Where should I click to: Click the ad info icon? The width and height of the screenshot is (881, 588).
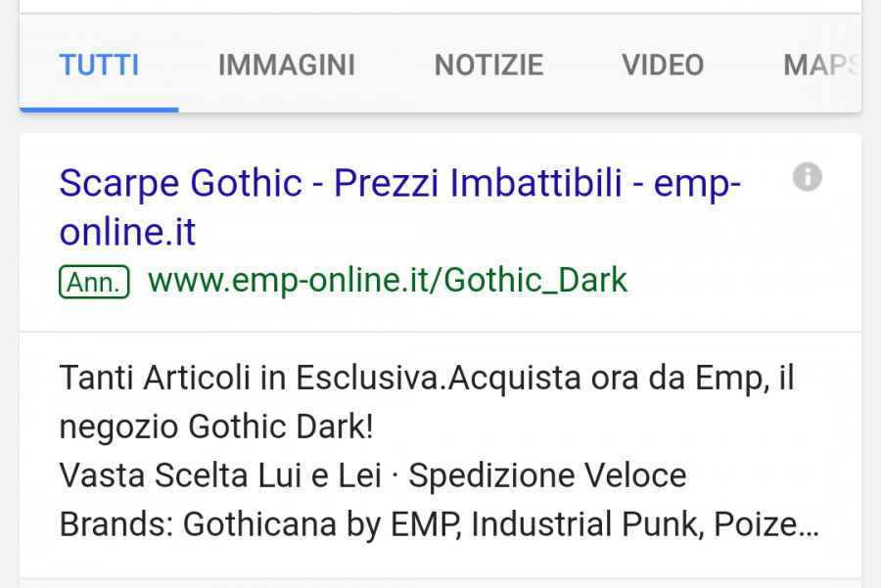pos(807,177)
